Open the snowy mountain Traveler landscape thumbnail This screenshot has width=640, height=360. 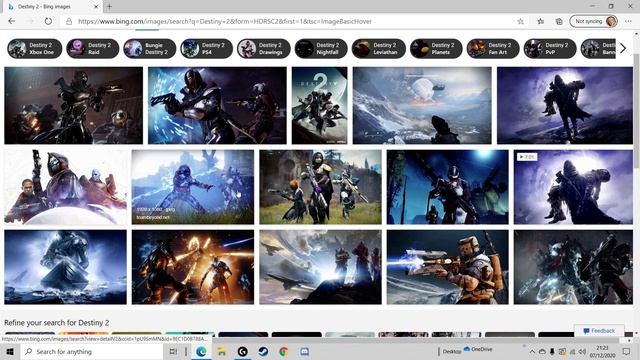click(422, 105)
